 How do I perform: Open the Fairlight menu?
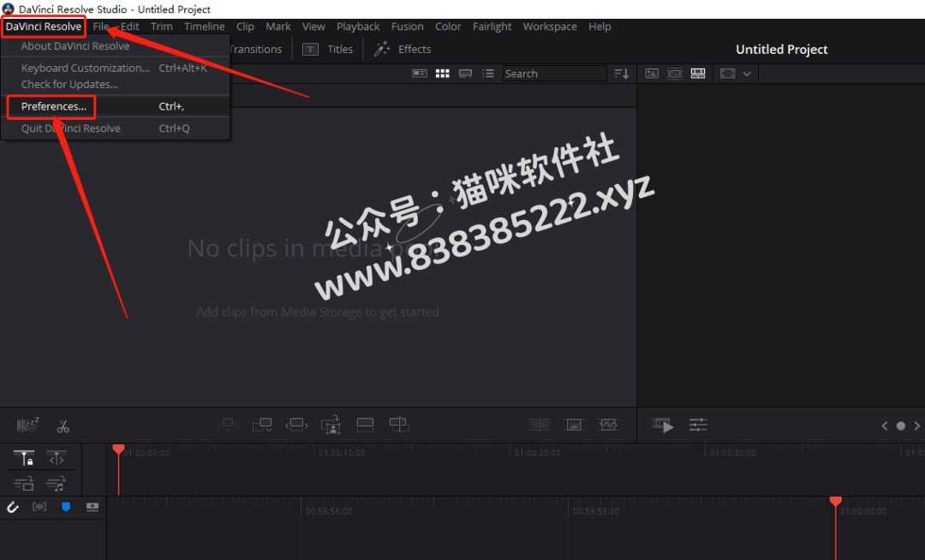point(492,27)
